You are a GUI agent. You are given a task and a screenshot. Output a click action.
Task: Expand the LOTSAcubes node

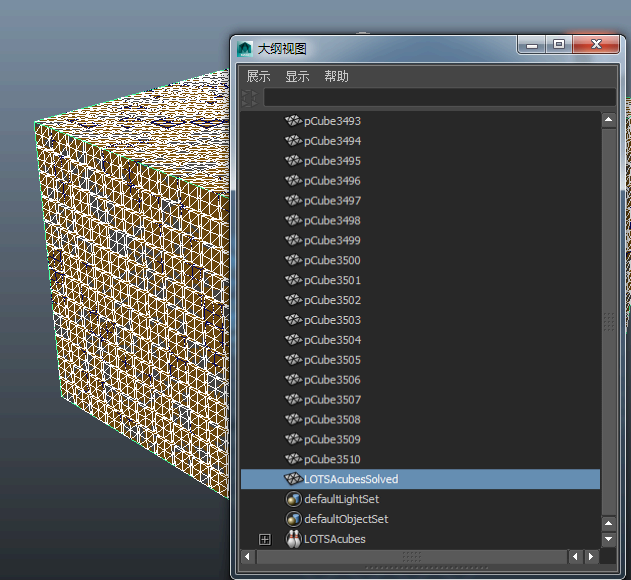[x=265, y=539]
